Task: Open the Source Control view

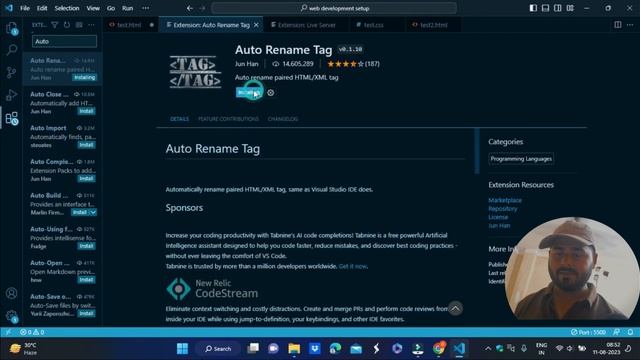Action: (x=11, y=72)
